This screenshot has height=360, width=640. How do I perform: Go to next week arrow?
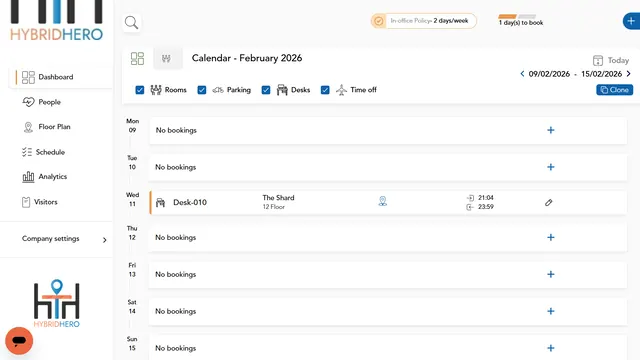[x=629, y=73]
